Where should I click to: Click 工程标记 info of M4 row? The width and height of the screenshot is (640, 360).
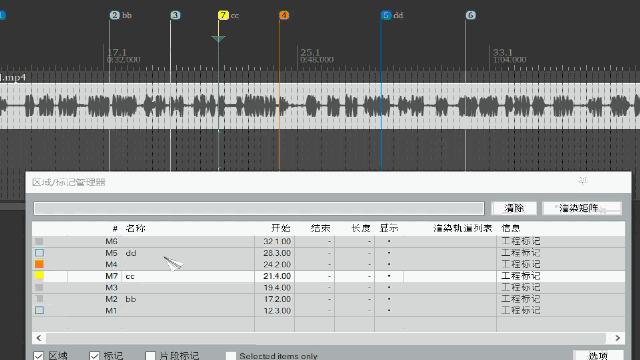click(x=520, y=264)
